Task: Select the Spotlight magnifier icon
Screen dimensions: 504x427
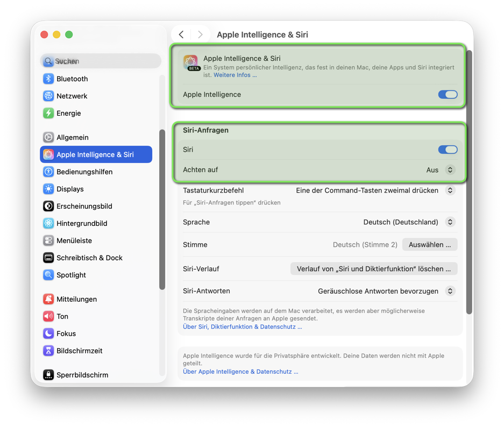Action: click(48, 275)
